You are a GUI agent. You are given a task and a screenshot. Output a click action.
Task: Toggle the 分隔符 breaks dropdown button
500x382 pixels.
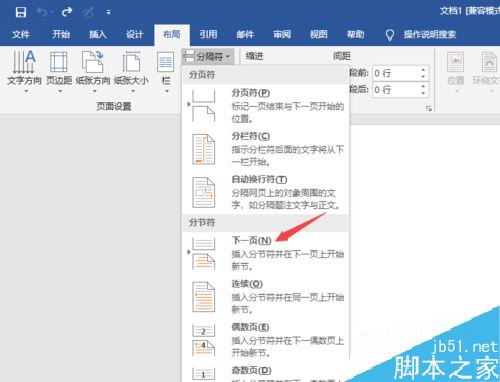click(x=208, y=56)
